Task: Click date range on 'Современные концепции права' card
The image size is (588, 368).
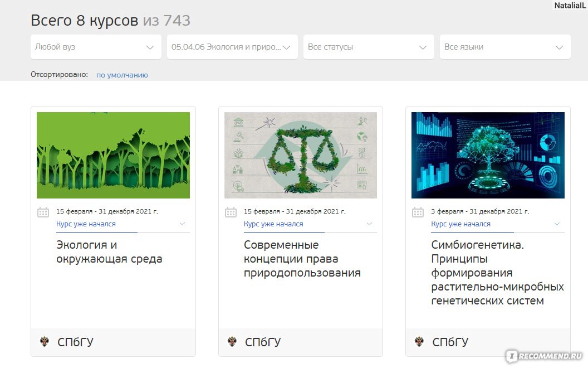Action: 295,211
